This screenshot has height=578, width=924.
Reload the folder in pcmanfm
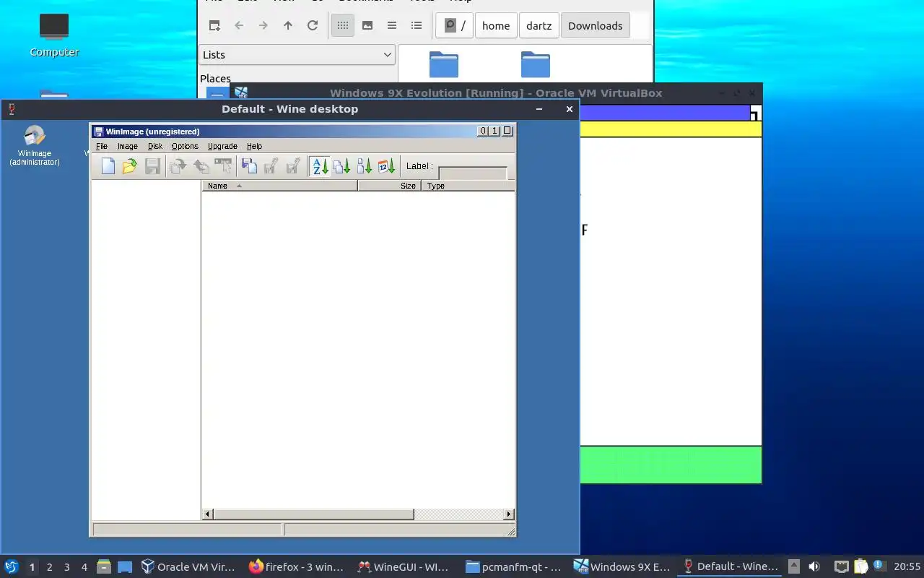tap(313, 25)
